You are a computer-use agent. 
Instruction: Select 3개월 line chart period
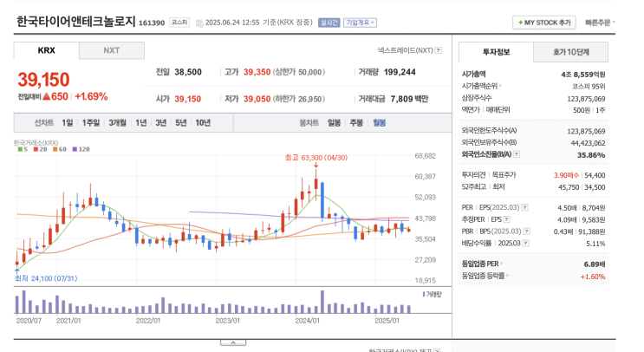pos(118,123)
